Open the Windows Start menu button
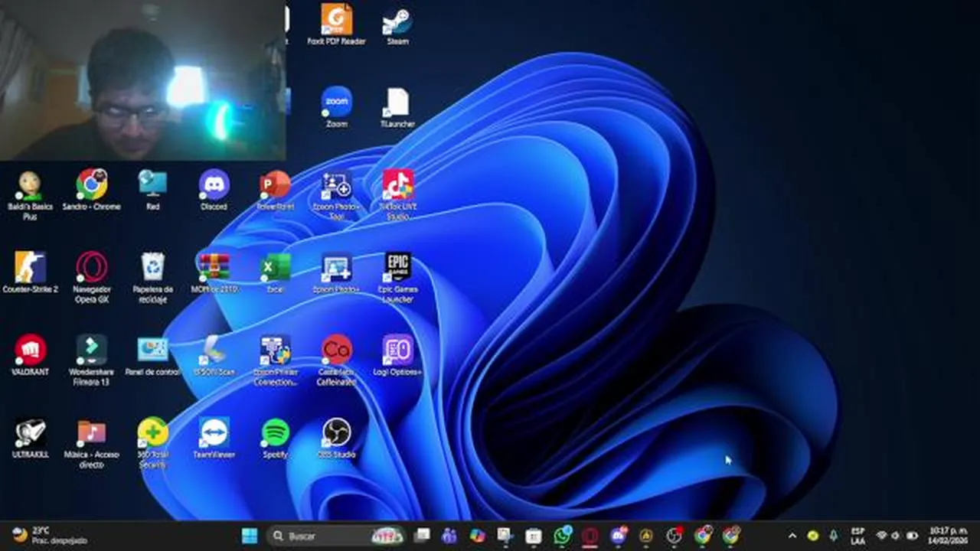 point(250,536)
